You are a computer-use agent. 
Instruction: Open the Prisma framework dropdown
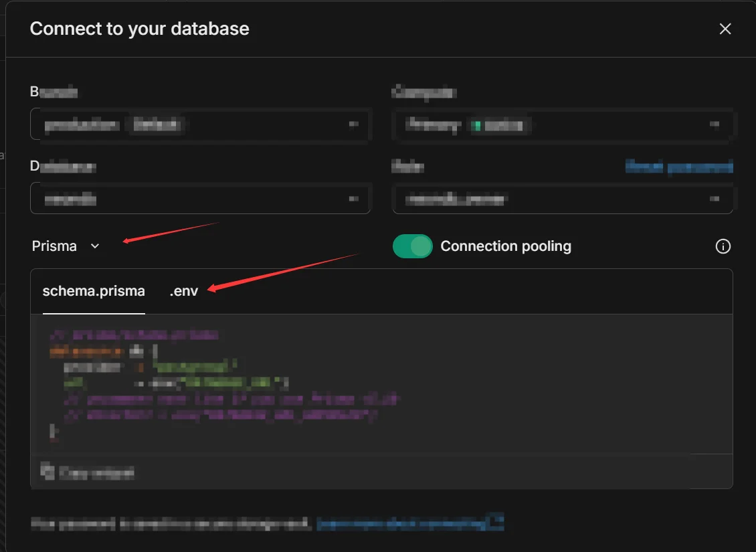[66, 246]
